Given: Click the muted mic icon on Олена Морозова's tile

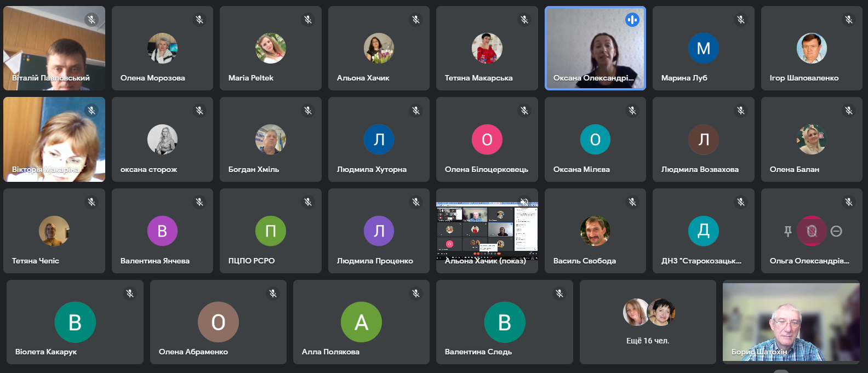Looking at the screenshot, I should 199,20.
